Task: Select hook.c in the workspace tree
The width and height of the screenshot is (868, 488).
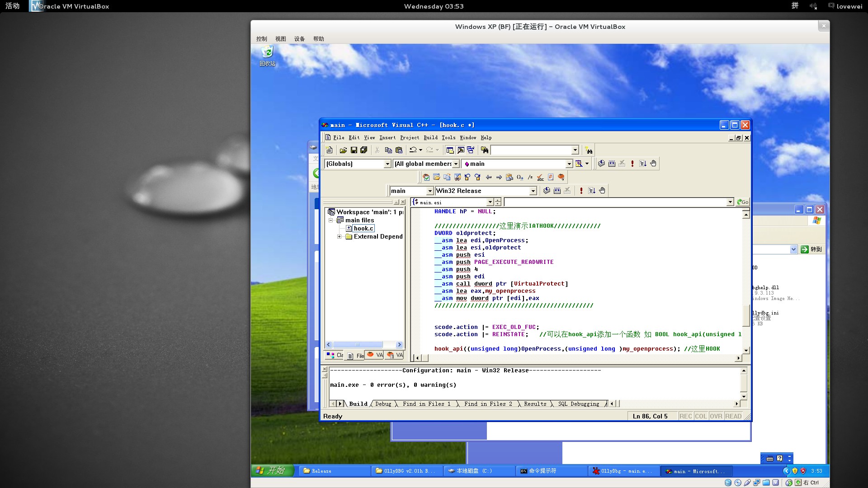Action: tap(363, 229)
